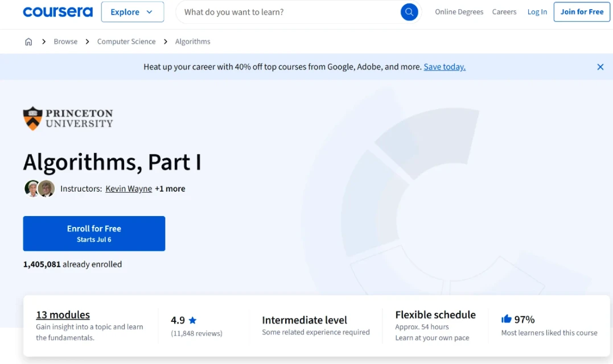Click the Log In link
613x364 pixels.
[x=537, y=12]
